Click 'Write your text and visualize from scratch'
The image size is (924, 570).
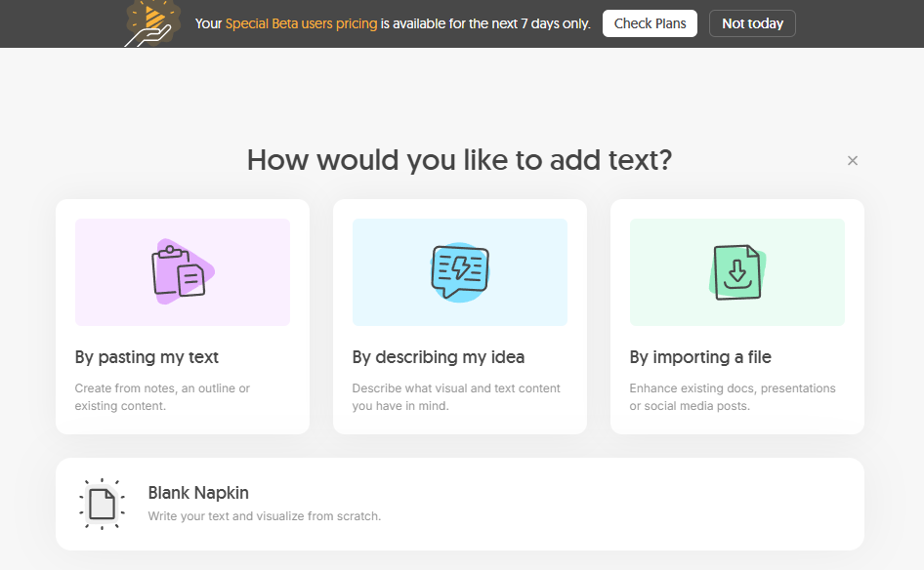[264, 516]
